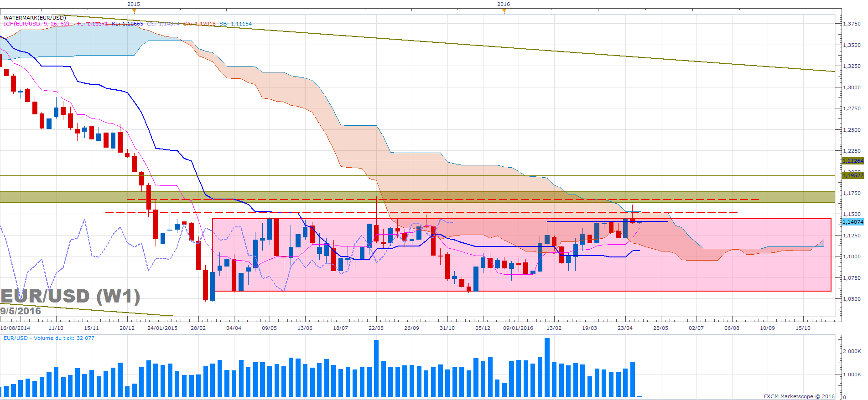Click the FXCM Marketscope copyright text
The width and height of the screenshot is (868, 400).
(x=799, y=396)
